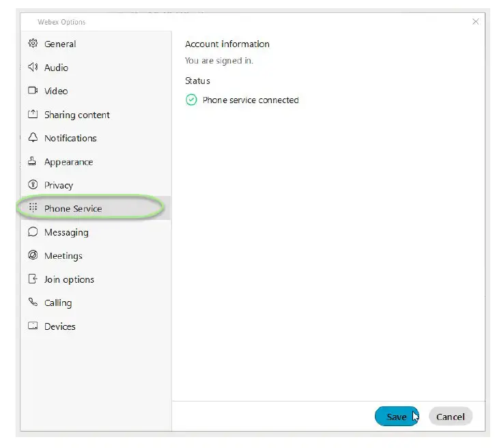
Task: Go to the Calling tab
Action: coord(96,303)
